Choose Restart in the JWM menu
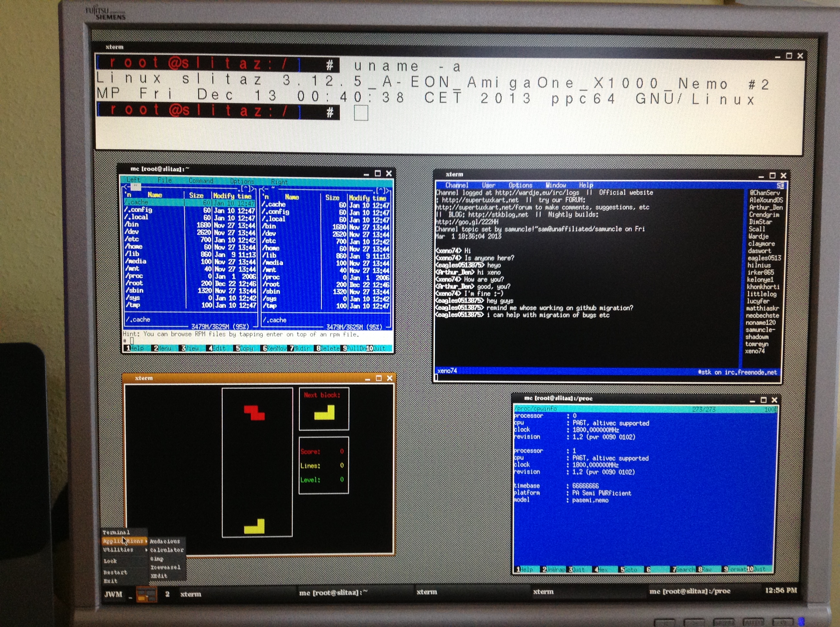Screen dimensions: 840x627 coord(115,572)
